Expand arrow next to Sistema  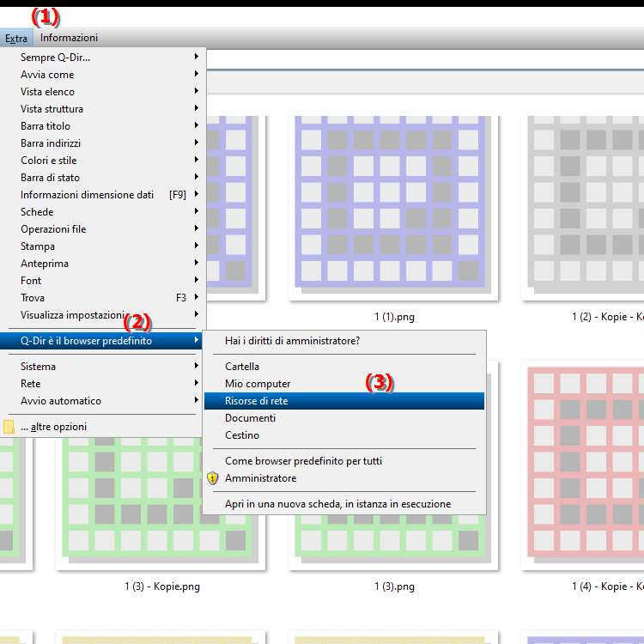tap(197, 366)
